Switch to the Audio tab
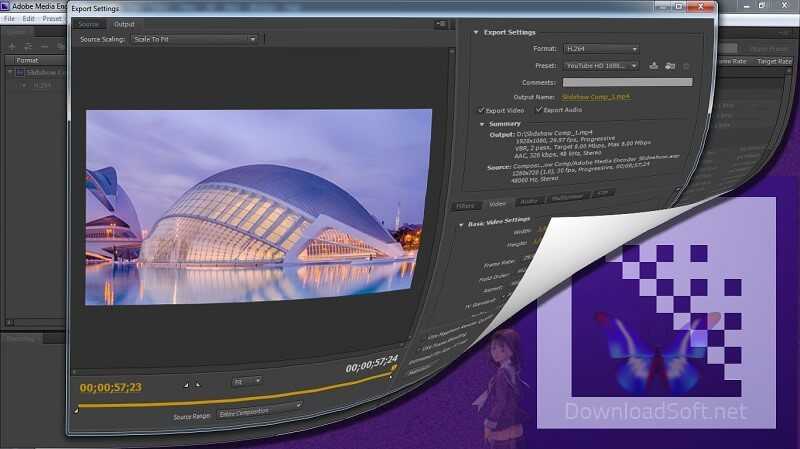Image resolution: width=800 pixels, height=449 pixels. (x=529, y=201)
